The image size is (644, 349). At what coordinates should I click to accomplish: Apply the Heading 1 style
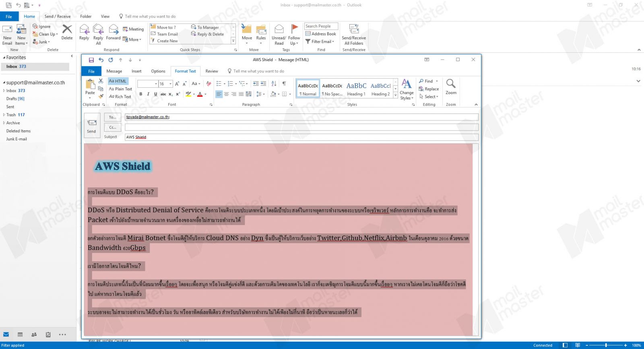[x=356, y=89]
